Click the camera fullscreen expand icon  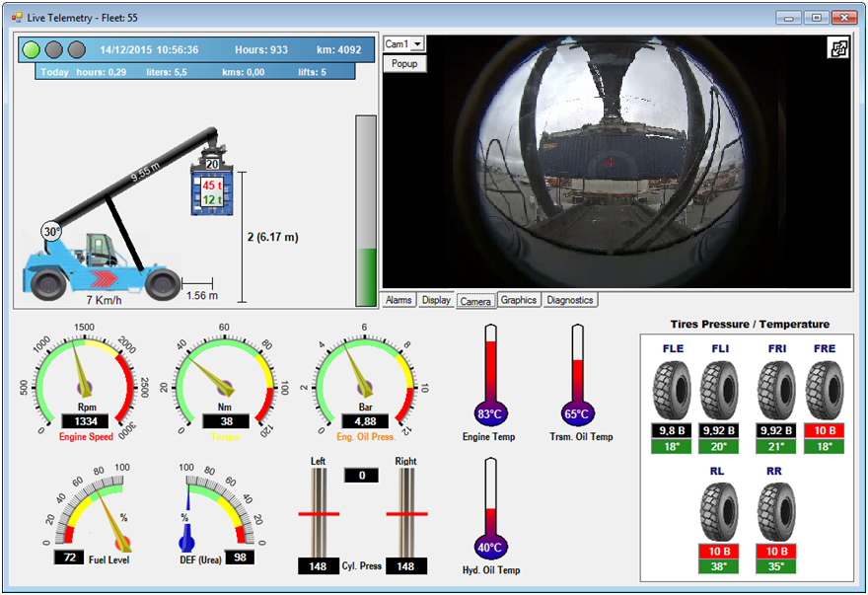[837, 49]
